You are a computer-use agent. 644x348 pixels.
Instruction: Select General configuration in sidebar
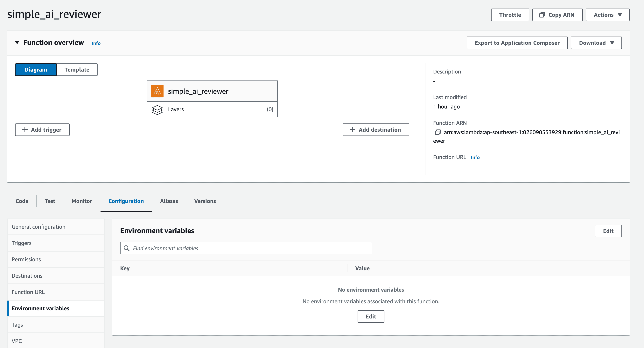(x=56, y=227)
